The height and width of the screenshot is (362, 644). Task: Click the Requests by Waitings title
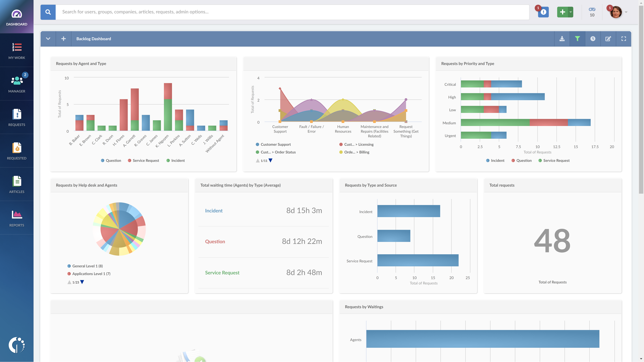point(364,307)
